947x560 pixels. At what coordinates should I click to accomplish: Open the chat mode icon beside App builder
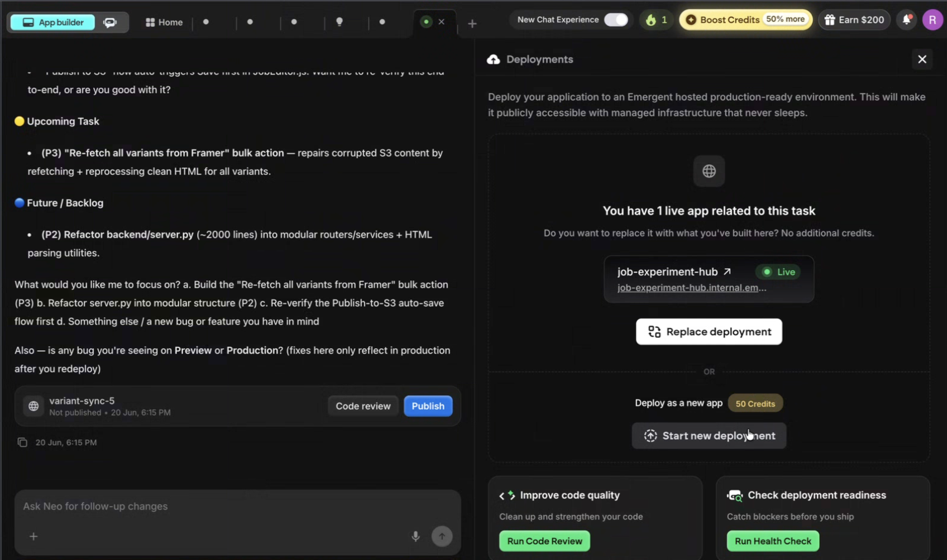point(110,22)
